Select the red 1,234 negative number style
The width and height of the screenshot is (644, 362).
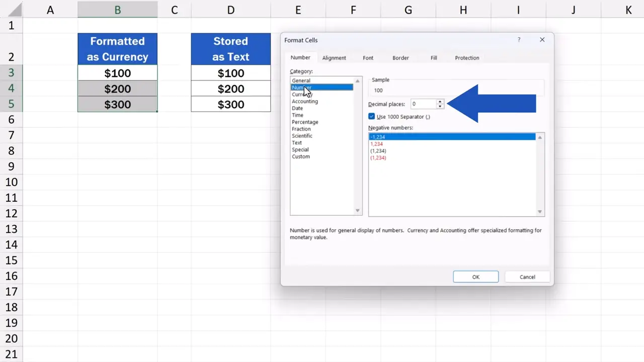point(376,144)
